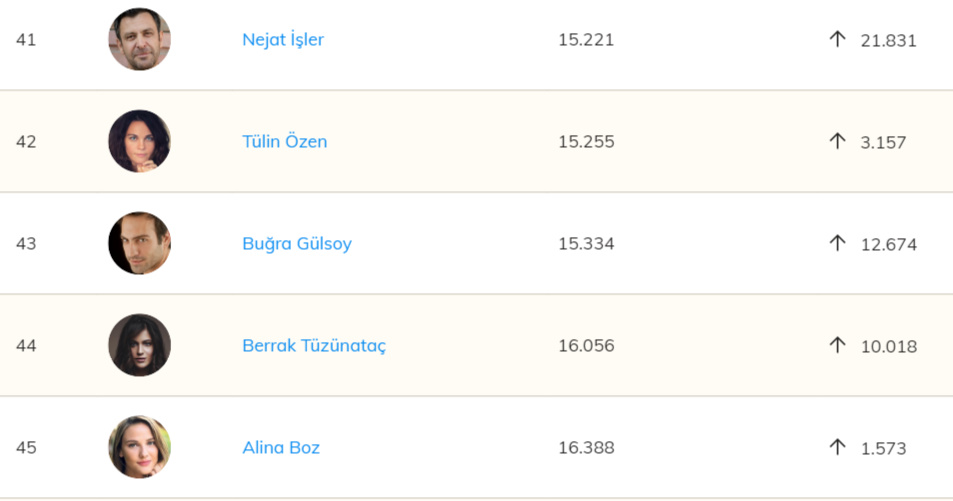Visit the Alina Boz name link
The height and width of the screenshot is (501, 953).
coord(281,448)
